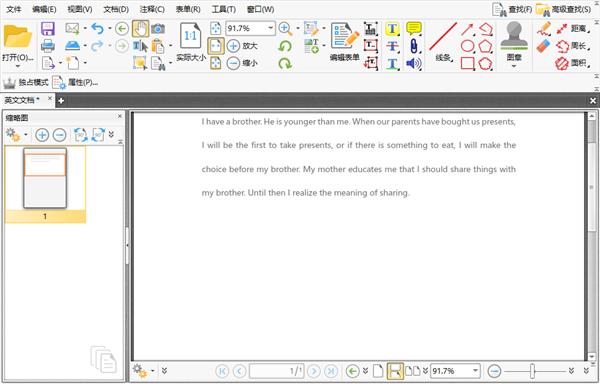The height and width of the screenshot is (384, 600).
Task: Toggle the Hand pan tool
Action: pos(140,29)
